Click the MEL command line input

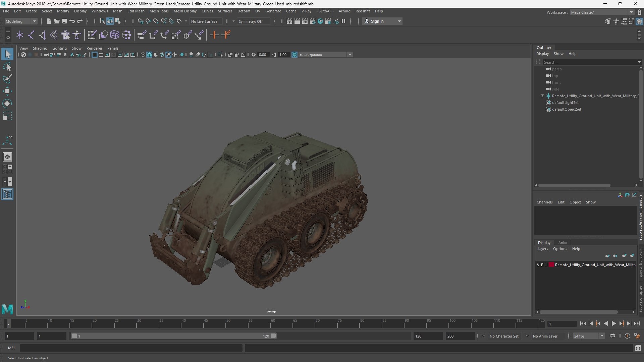[x=131, y=348]
